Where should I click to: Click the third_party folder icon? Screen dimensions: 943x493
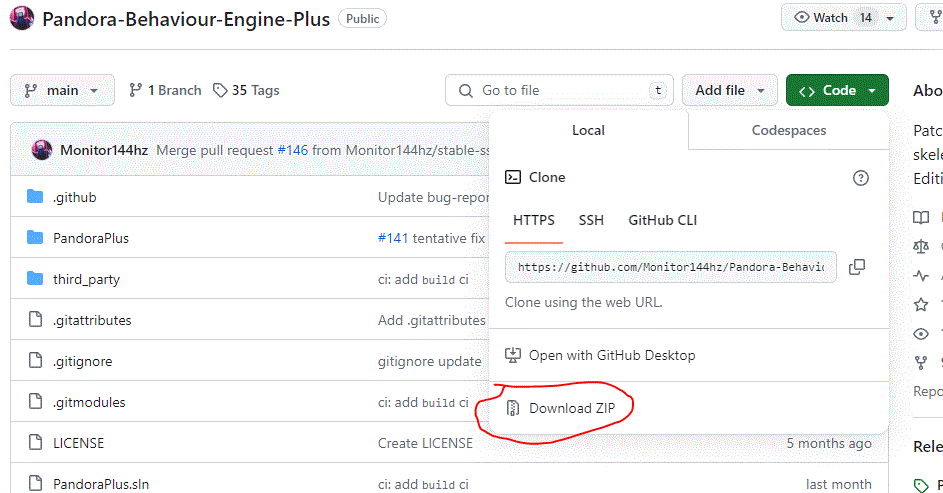point(36,279)
